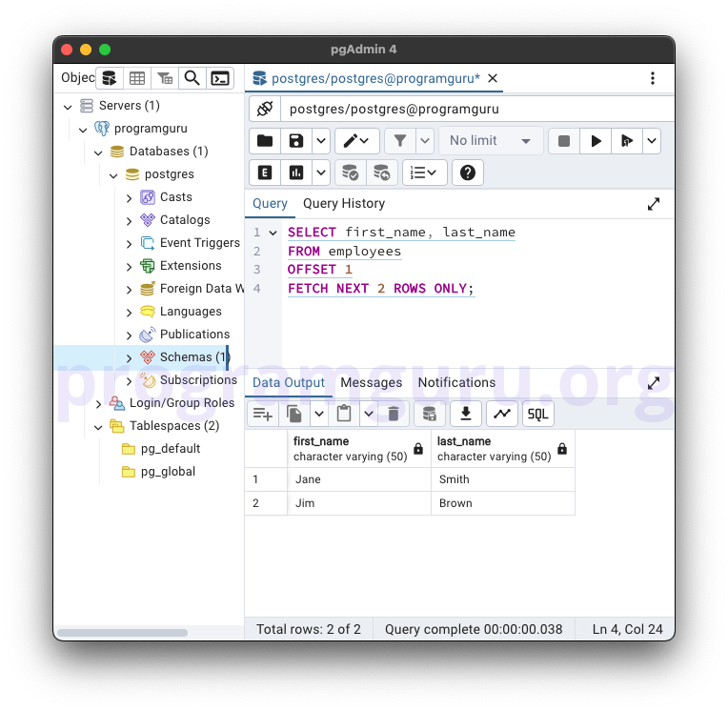This screenshot has width=728, height=711.
Task: Collapse the Servers (1) node
Action: (x=68, y=107)
